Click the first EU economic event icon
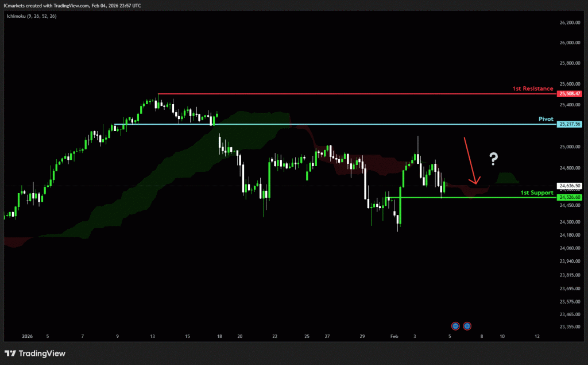 (x=455, y=326)
